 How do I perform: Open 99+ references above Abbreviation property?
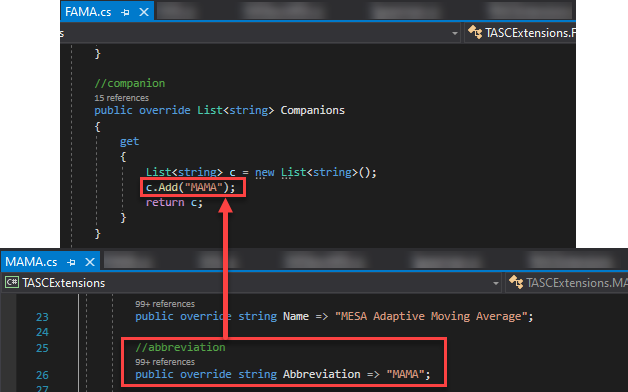165,362
